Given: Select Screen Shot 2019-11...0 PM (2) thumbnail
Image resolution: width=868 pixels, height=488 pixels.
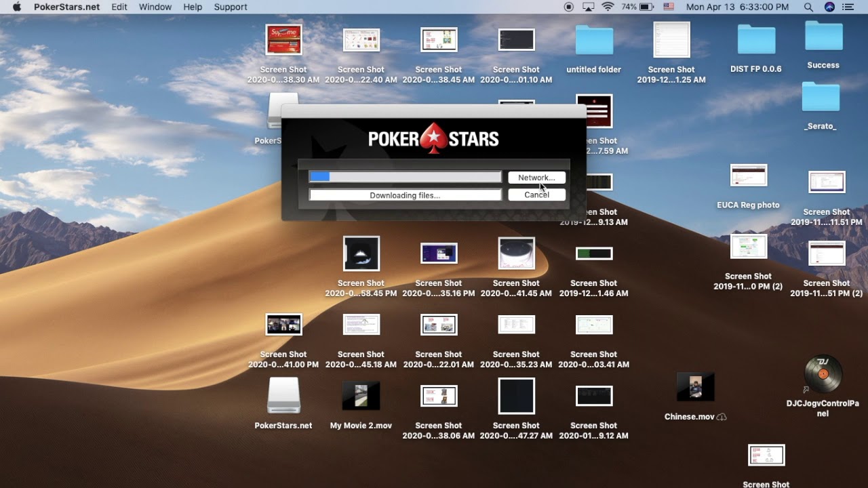Looking at the screenshot, I should point(749,246).
